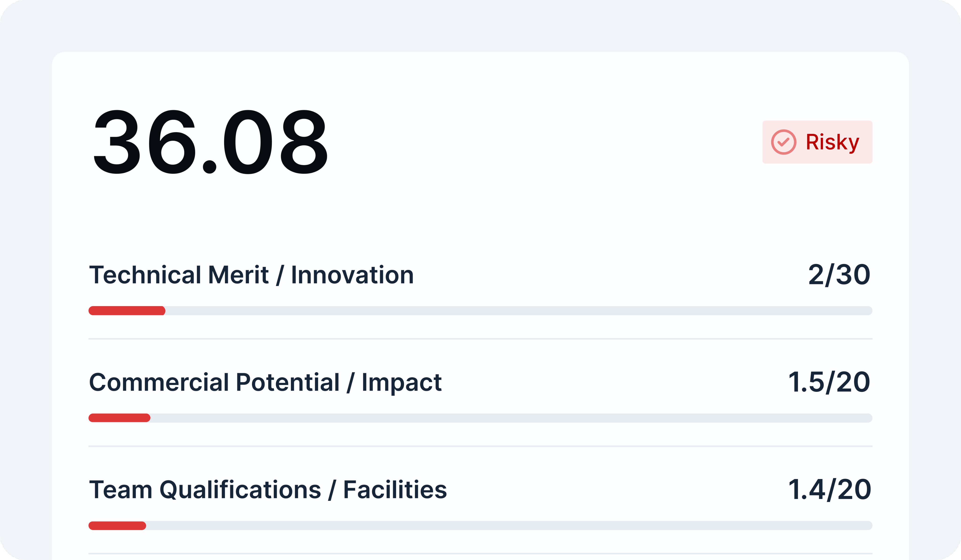Click the 1.4/20 score value
Viewport: 961px width, 560px height.
[x=829, y=489]
